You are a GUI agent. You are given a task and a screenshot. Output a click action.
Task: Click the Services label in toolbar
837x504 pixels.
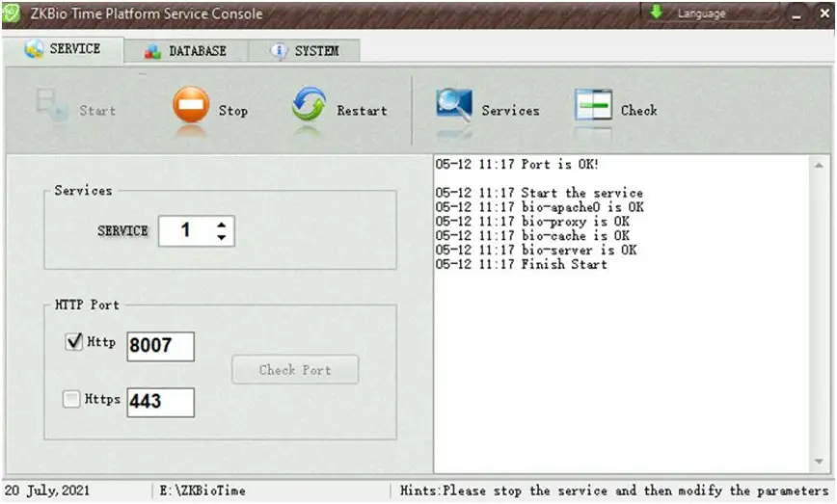click(511, 111)
